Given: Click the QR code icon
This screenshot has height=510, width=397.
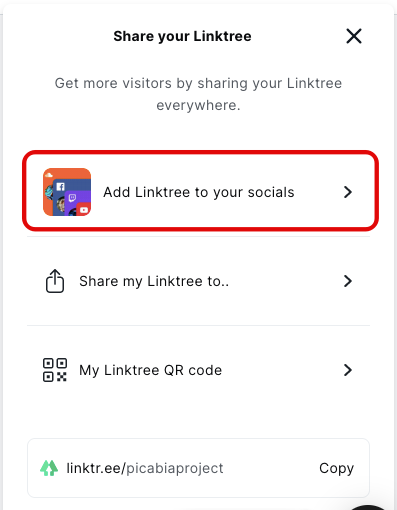Looking at the screenshot, I should (x=55, y=370).
